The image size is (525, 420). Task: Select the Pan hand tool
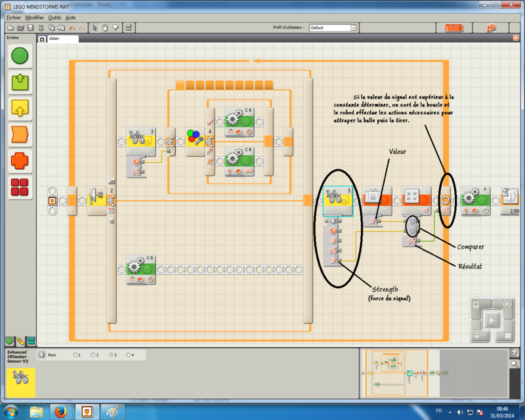pyautogui.click(x=105, y=28)
